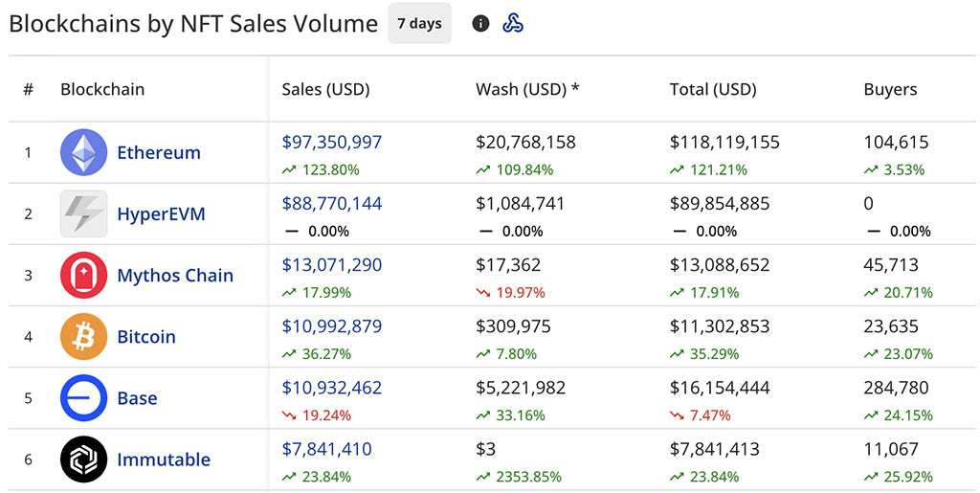Sort by the Wash (USD) column header
The image size is (980, 493).
527,89
